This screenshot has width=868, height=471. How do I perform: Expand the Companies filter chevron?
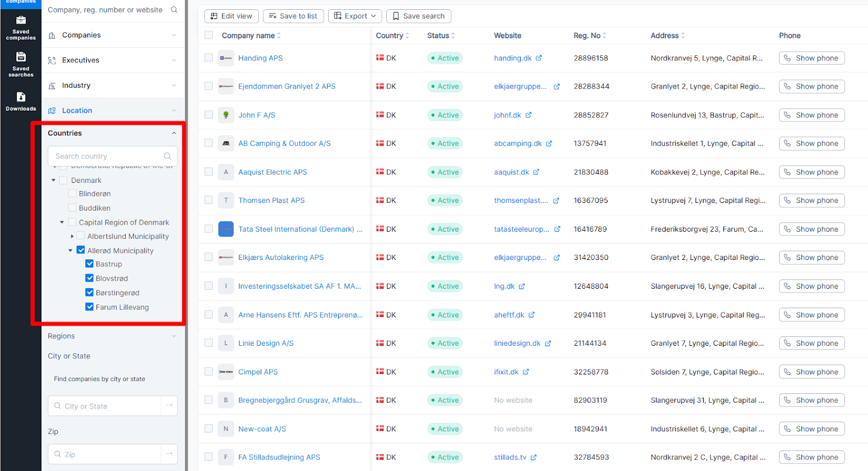[174, 35]
